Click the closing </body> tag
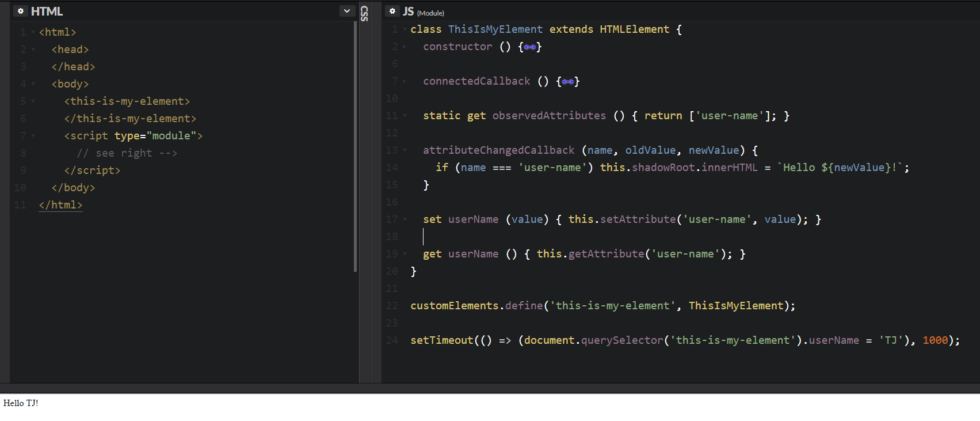Viewport: 980px width, 421px height. point(73,188)
